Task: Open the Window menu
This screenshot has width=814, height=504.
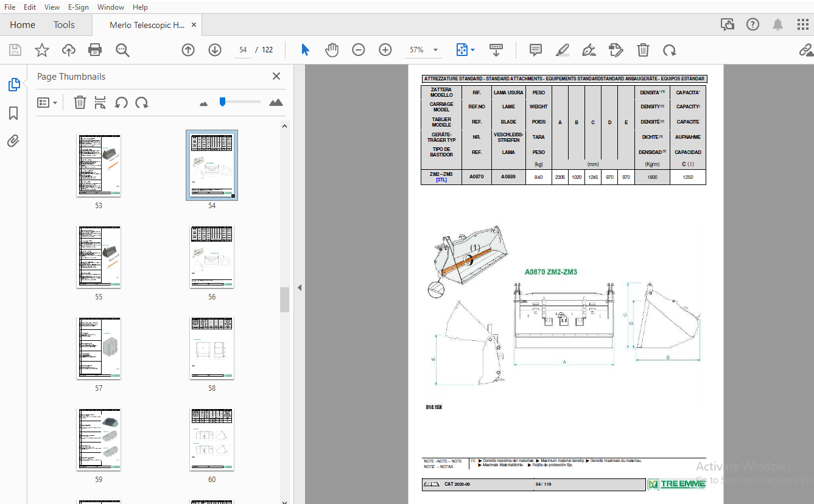Action: coord(110,7)
